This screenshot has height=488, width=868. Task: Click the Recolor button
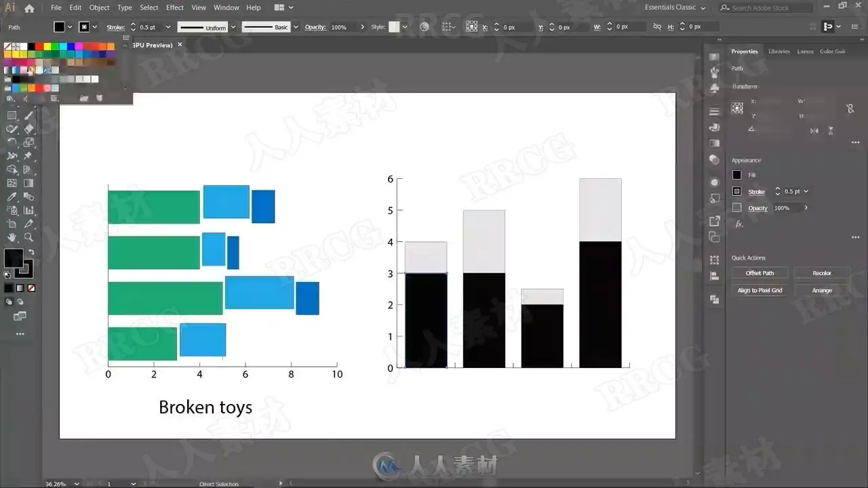pos(822,273)
